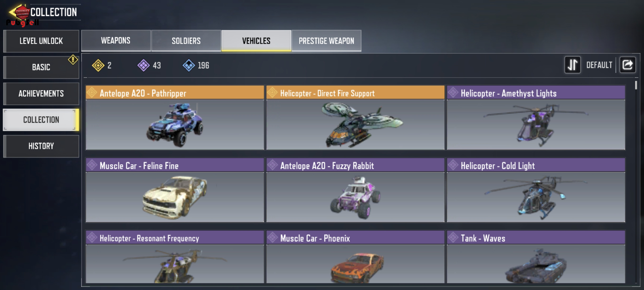Select the Vehicles tab
Viewport: 644px width, 290px height.
256,41
